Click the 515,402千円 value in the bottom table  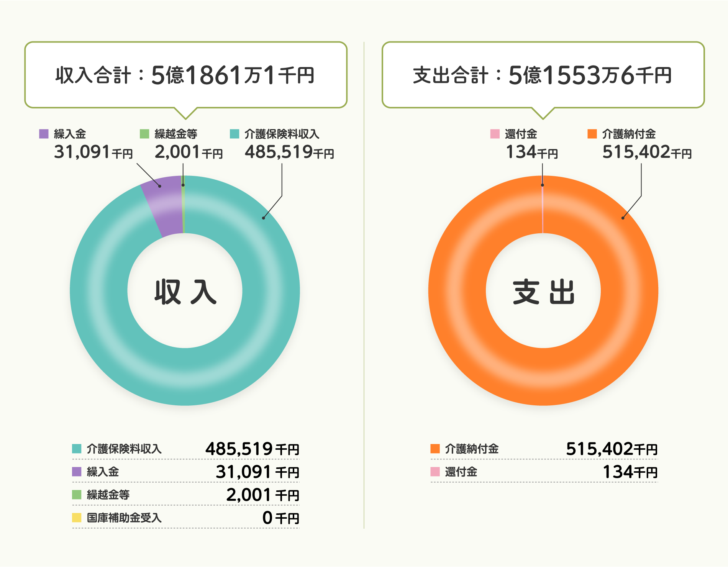(612, 449)
